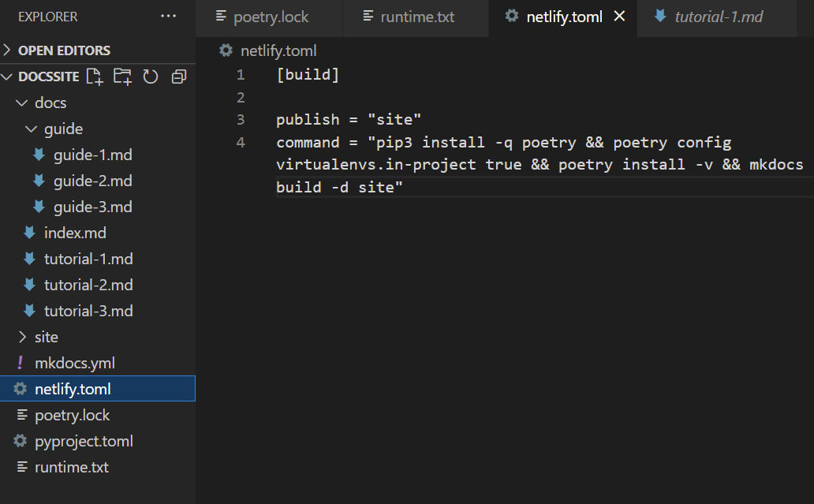Screen dimensions: 814x504
Task: Click the markdown arrow icon of guide-2.md
Action: point(39,180)
